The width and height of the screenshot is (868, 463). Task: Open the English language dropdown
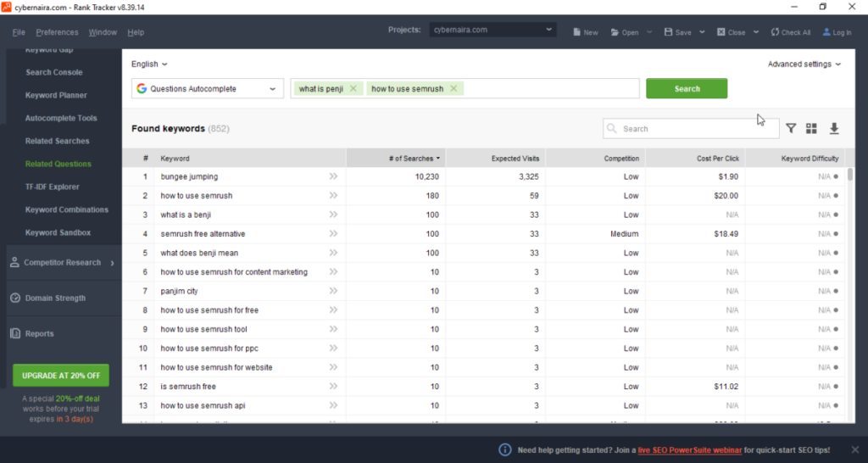click(149, 64)
